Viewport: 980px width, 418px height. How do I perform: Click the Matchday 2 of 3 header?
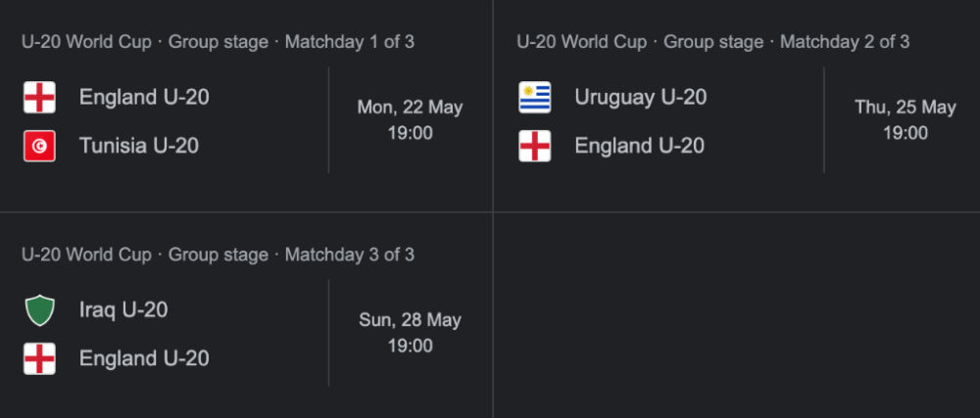click(712, 42)
